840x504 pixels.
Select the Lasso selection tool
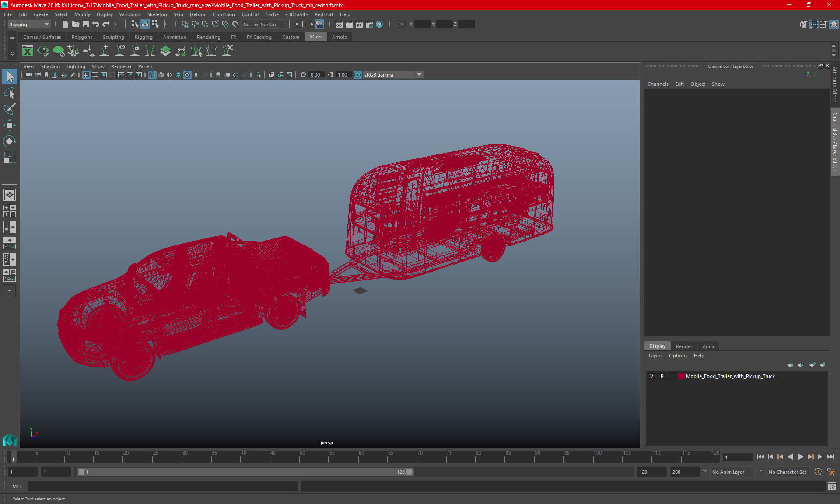coord(9,93)
